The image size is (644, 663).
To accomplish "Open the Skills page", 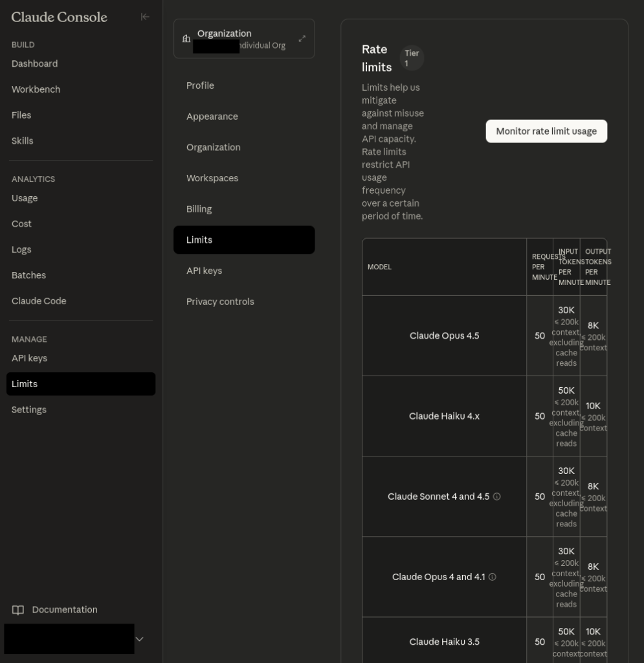I will pyautogui.click(x=22, y=140).
